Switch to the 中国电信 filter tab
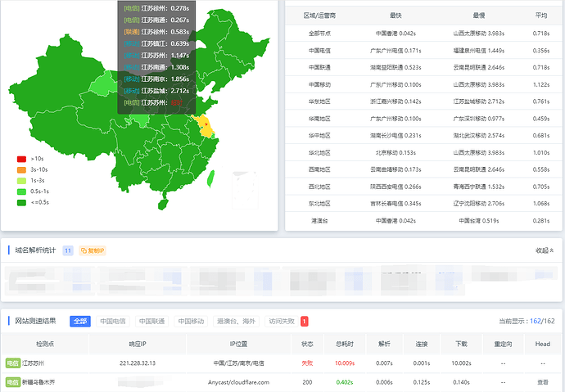The height and width of the screenshot is (392, 565). pos(113,321)
